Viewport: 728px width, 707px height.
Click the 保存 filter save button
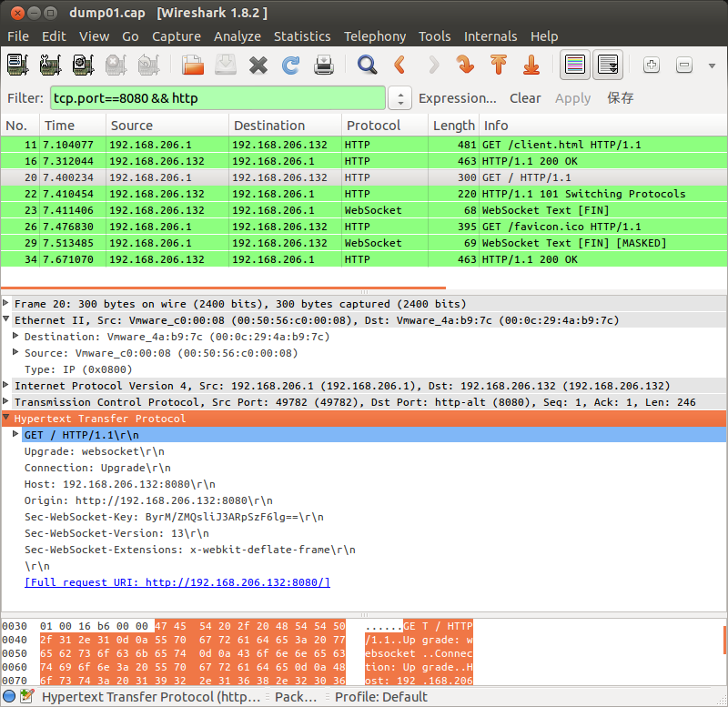coord(621,98)
